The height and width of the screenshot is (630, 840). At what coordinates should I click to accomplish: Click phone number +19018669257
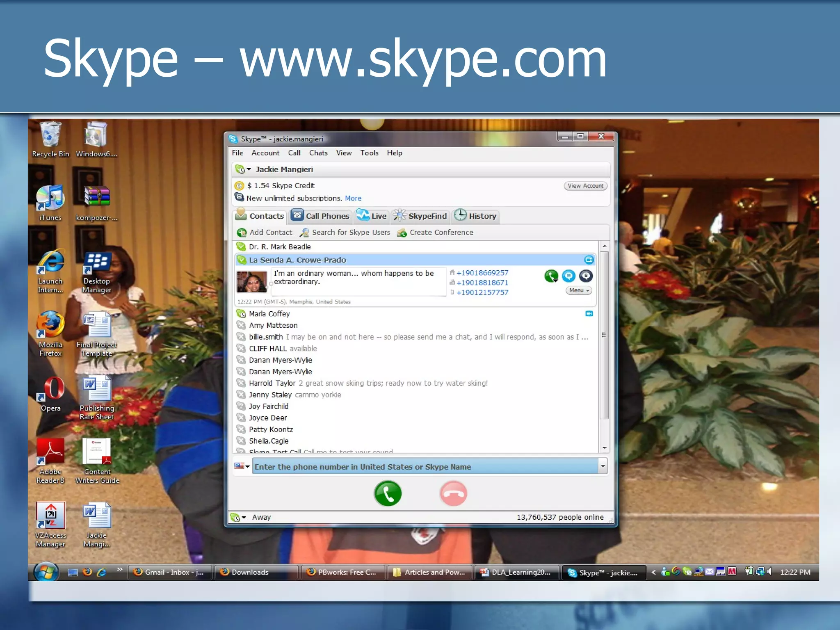482,273
